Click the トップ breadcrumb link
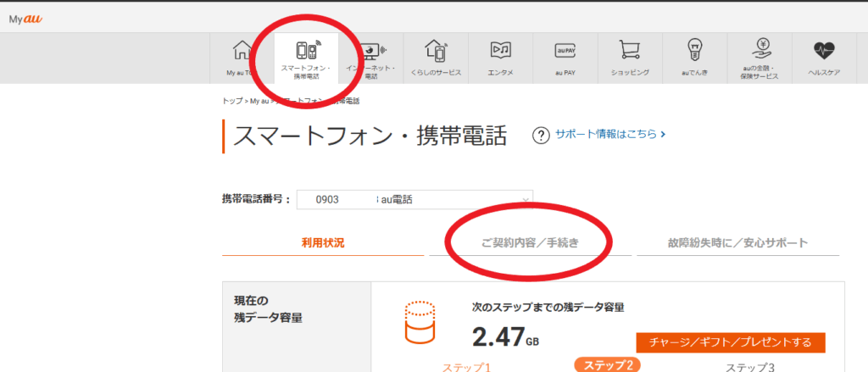This screenshot has width=868, height=372. 232,102
